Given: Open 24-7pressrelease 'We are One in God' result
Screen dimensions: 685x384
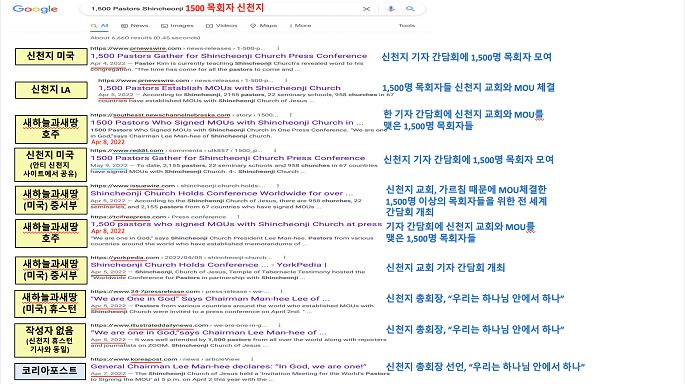Looking at the screenshot, I should tap(210, 299).
